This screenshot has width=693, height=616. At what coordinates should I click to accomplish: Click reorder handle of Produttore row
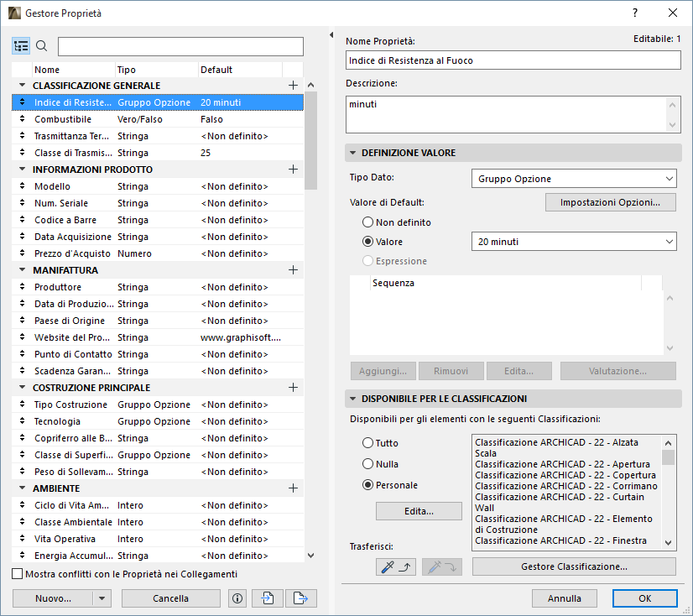pyautogui.click(x=22, y=287)
